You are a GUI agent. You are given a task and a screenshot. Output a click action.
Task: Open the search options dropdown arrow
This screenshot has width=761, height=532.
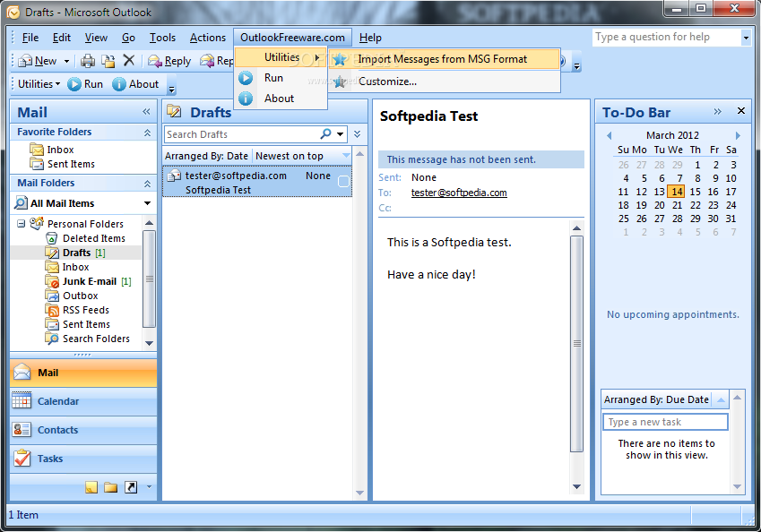[341, 134]
